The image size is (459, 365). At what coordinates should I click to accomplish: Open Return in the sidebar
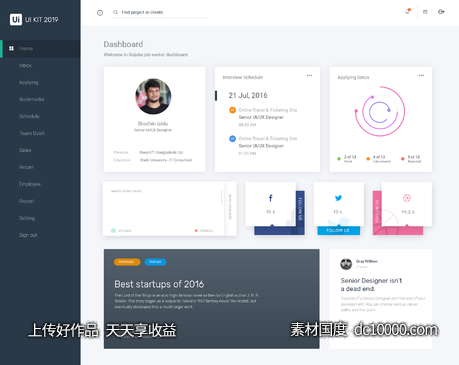pyautogui.click(x=26, y=167)
